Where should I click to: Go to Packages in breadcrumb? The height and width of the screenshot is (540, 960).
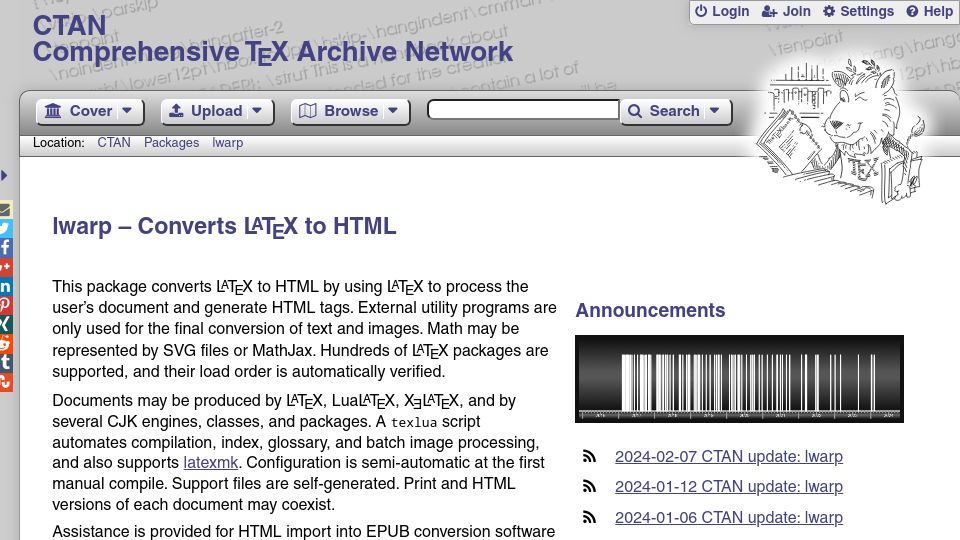(x=171, y=143)
